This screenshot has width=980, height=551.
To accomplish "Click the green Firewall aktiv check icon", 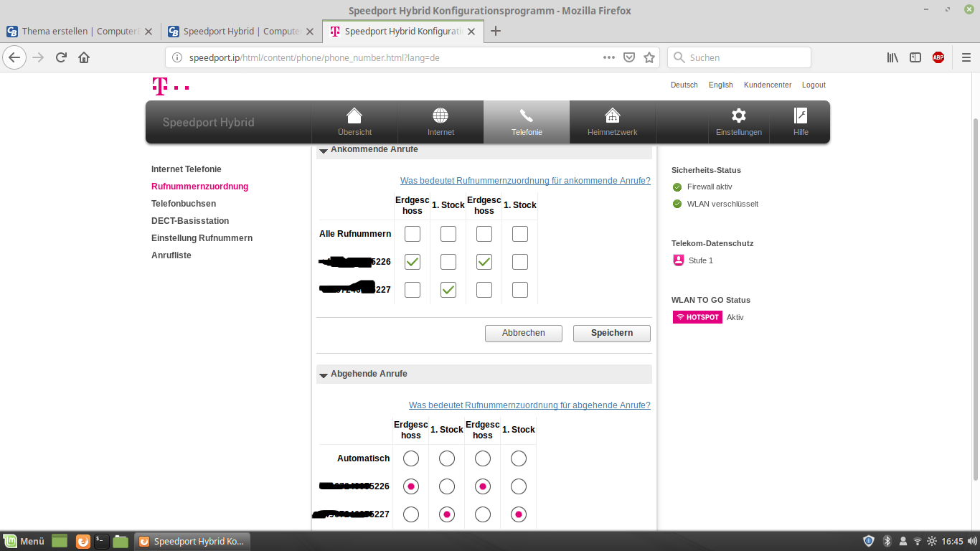I will pos(677,187).
